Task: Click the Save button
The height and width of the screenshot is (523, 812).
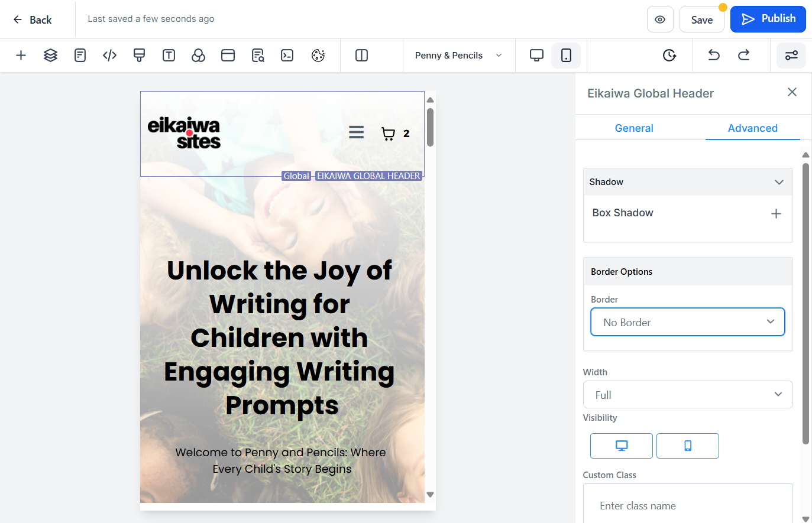Action: 702,20
